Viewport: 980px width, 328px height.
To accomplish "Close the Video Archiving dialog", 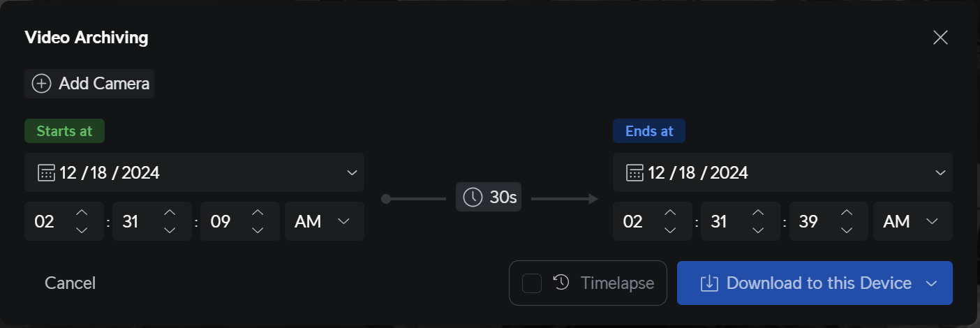I will (x=940, y=38).
